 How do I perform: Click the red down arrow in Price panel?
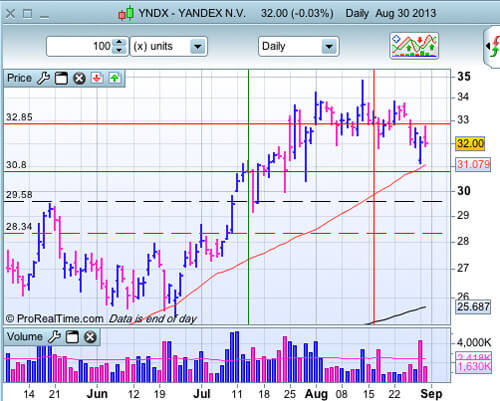pos(97,78)
